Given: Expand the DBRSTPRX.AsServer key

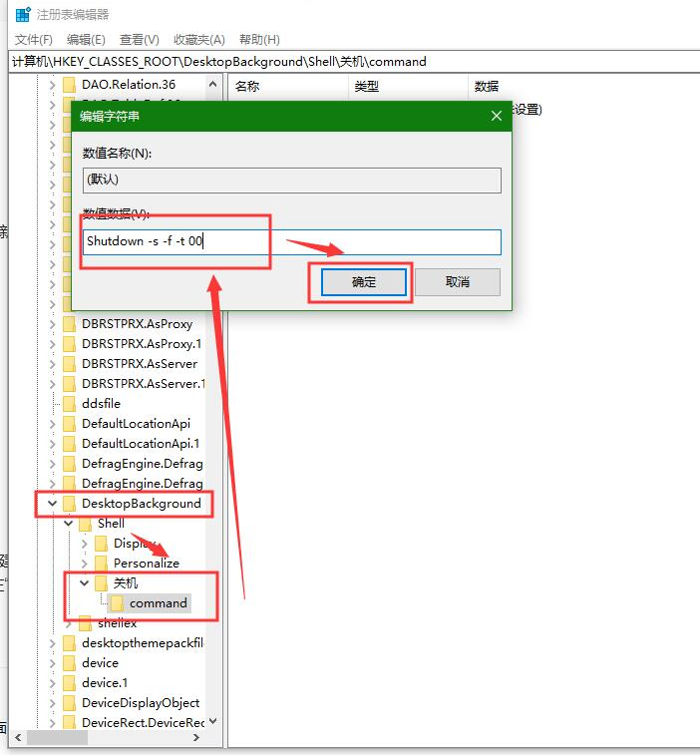Looking at the screenshot, I should click(52, 364).
